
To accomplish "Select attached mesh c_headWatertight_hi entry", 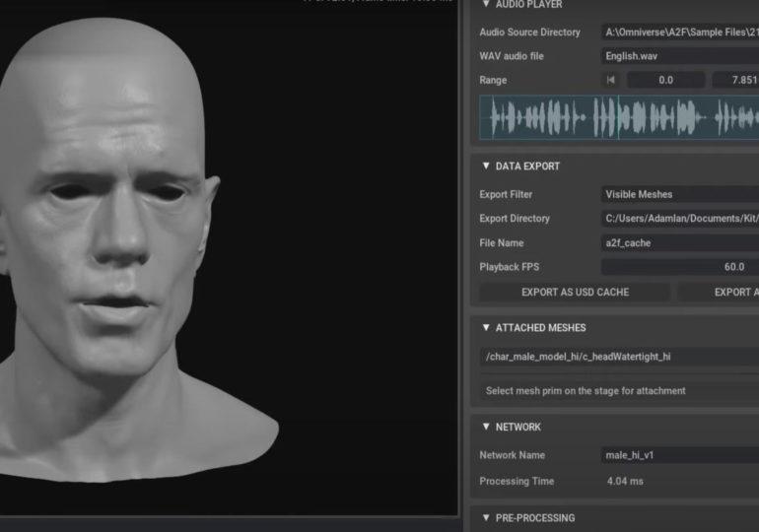I will pyautogui.click(x=619, y=357).
